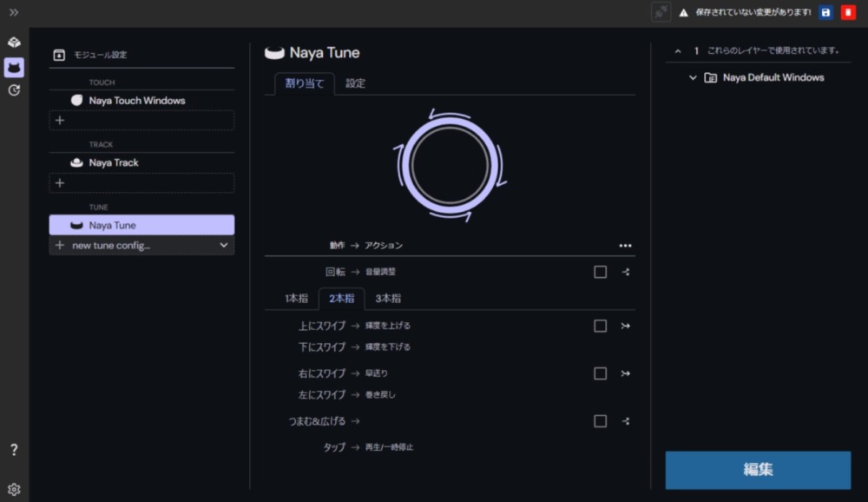Collapse the layers-in-use section chevron
This screenshot has width=868, height=502.
(678, 50)
